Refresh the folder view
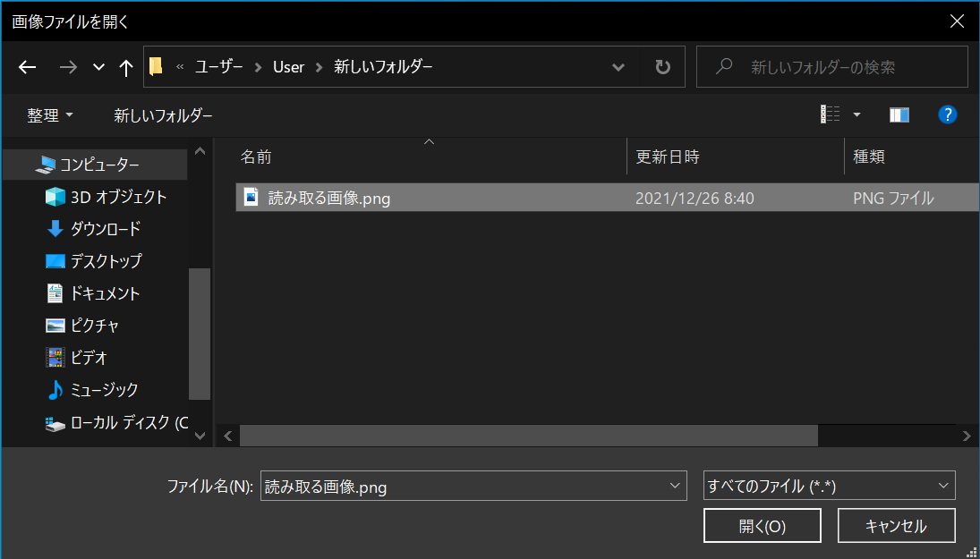 [662, 66]
